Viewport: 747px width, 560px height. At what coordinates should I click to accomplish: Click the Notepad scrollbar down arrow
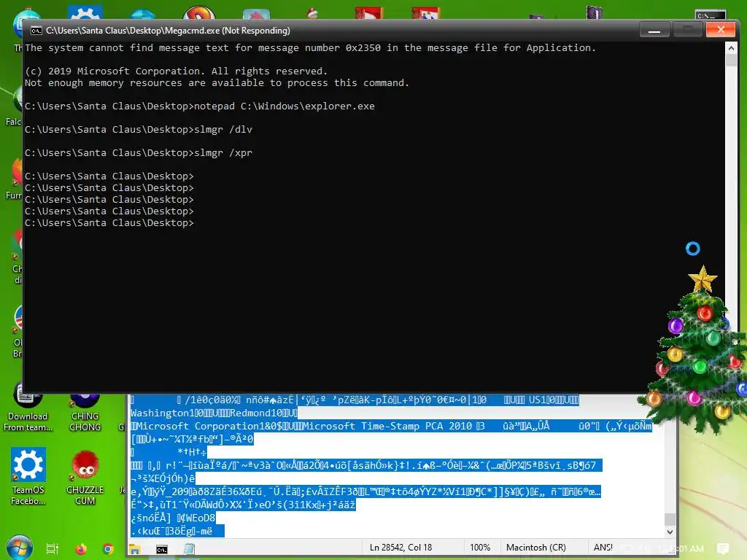point(670,532)
